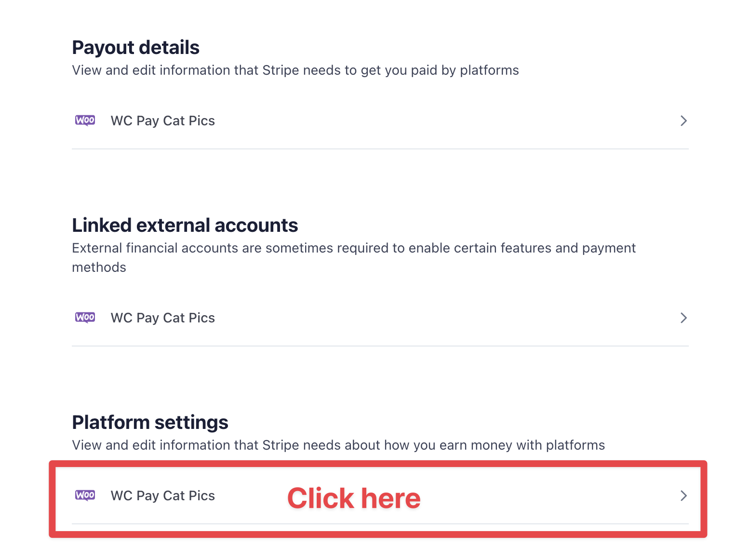Click the description text below Platform settings heading
The height and width of the screenshot is (560, 750).
(x=338, y=445)
